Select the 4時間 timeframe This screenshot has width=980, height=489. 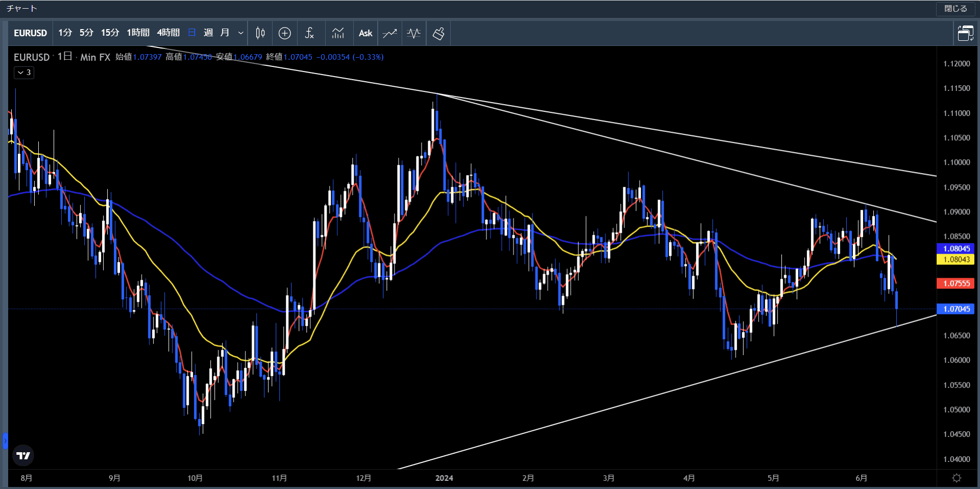pyautogui.click(x=168, y=33)
